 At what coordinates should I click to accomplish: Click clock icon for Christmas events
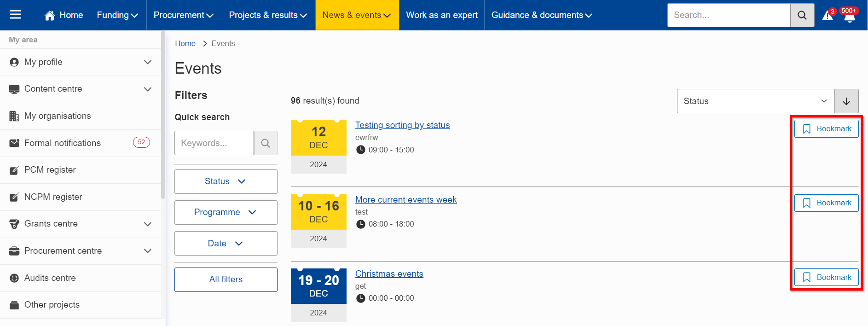click(x=361, y=298)
